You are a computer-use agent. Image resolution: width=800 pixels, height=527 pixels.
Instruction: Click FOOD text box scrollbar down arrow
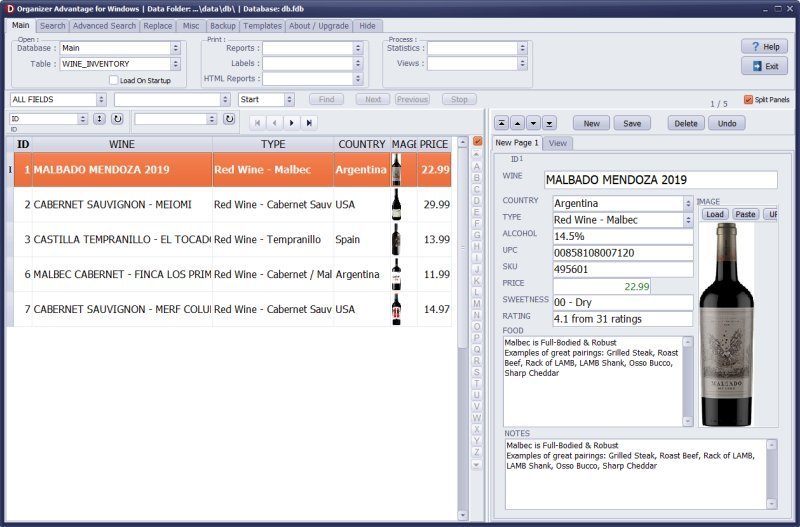tap(688, 421)
